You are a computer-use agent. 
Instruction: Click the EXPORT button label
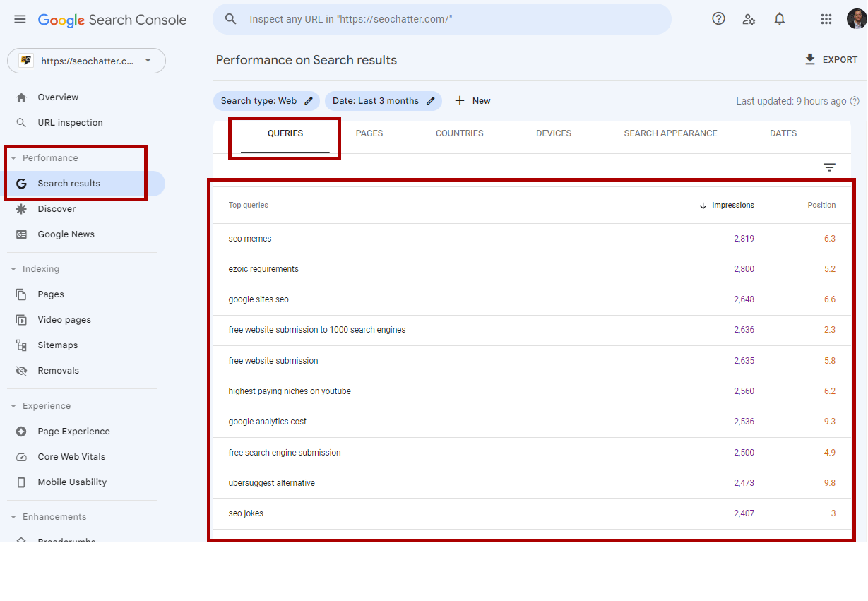click(840, 60)
